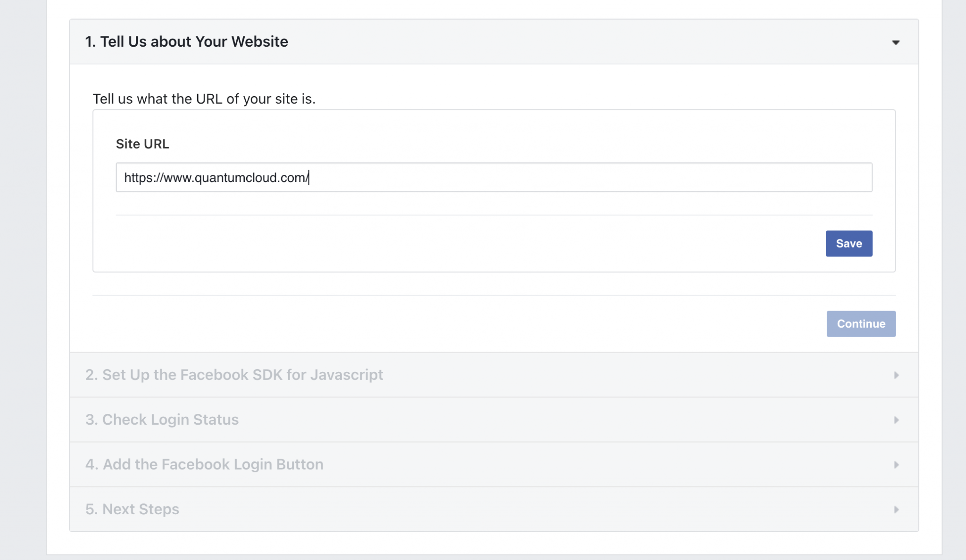
Task: Collapse the Tell Us about Your Website section
Action: pos(897,42)
